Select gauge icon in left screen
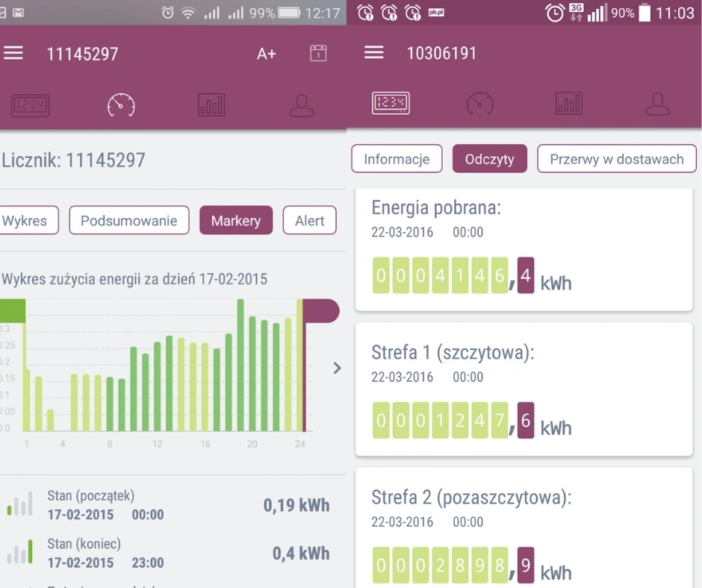This screenshot has width=702, height=588. [x=121, y=105]
